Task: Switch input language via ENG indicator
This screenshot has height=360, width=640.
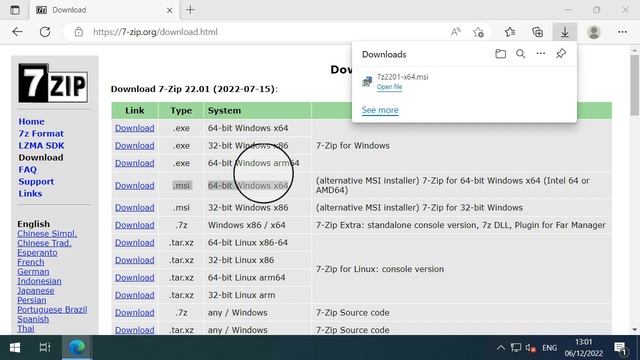Action: [x=549, y=348]
